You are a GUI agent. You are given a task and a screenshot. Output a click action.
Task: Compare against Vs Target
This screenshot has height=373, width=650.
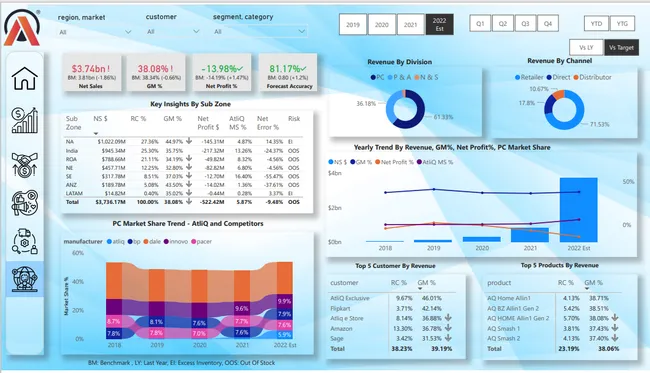(x=621, y=48)
